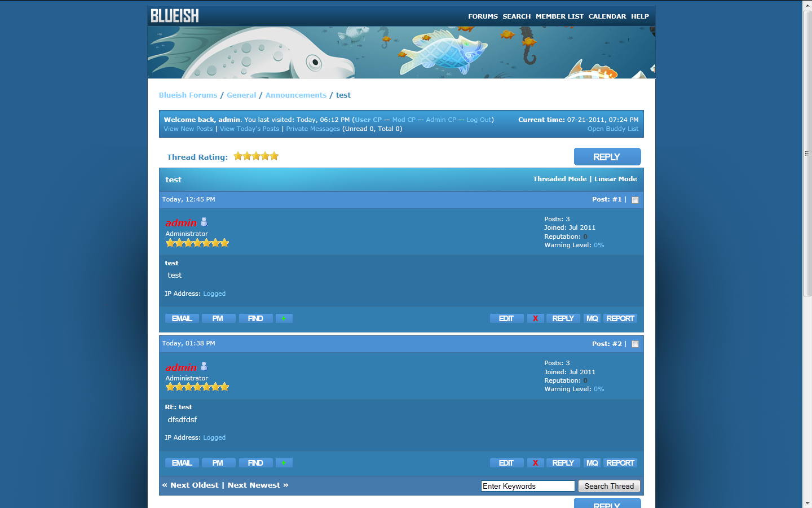Switch to Threaded Mode view

[x=559, y=179]
